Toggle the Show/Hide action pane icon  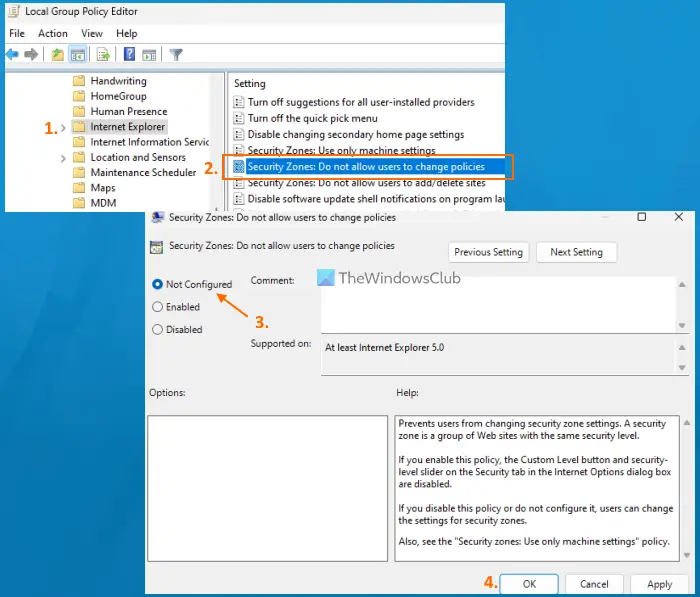tap(149, 55)
